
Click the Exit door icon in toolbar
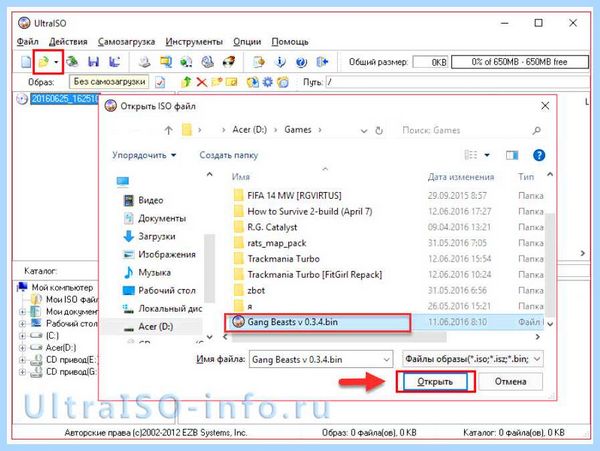tap(323, 62)
